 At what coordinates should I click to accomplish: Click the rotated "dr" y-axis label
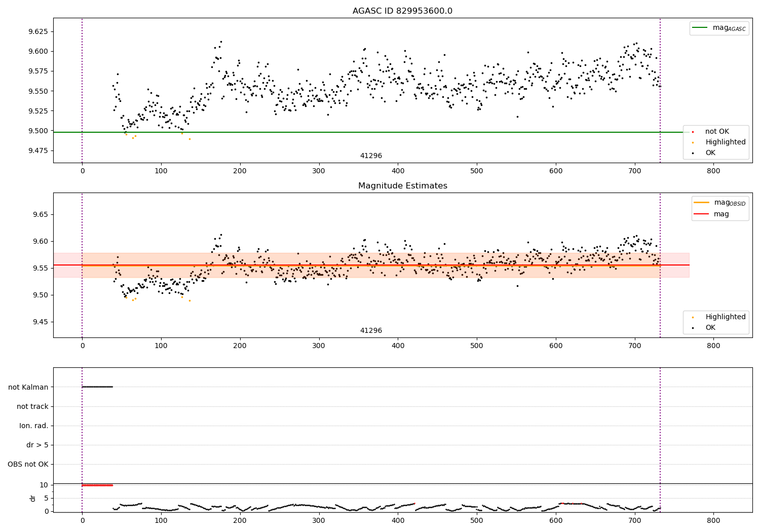coord(33,498)
